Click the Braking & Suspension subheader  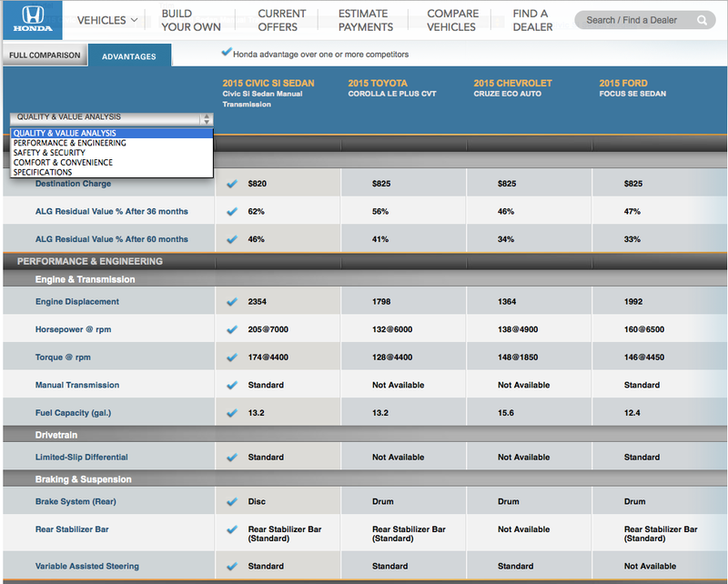(x=83, y=479)
